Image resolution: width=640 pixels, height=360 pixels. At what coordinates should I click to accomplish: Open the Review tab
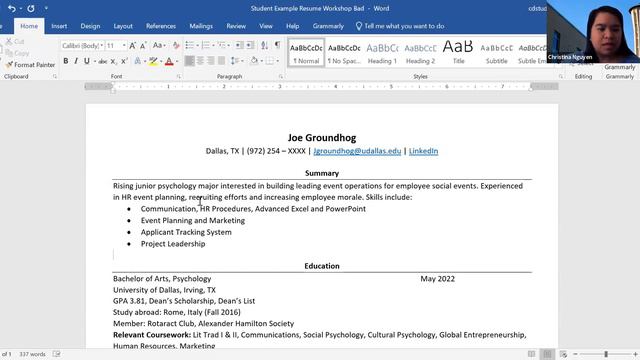point(236,26)
